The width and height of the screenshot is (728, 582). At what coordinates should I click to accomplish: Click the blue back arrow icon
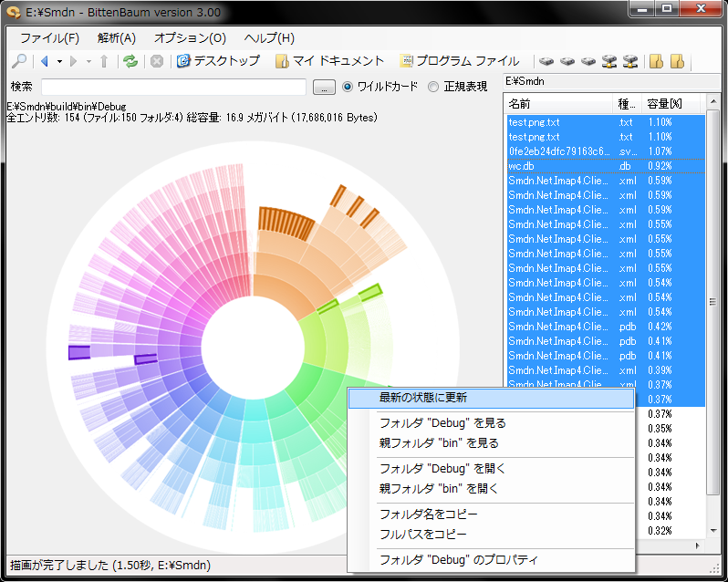(x=44, y=61)
